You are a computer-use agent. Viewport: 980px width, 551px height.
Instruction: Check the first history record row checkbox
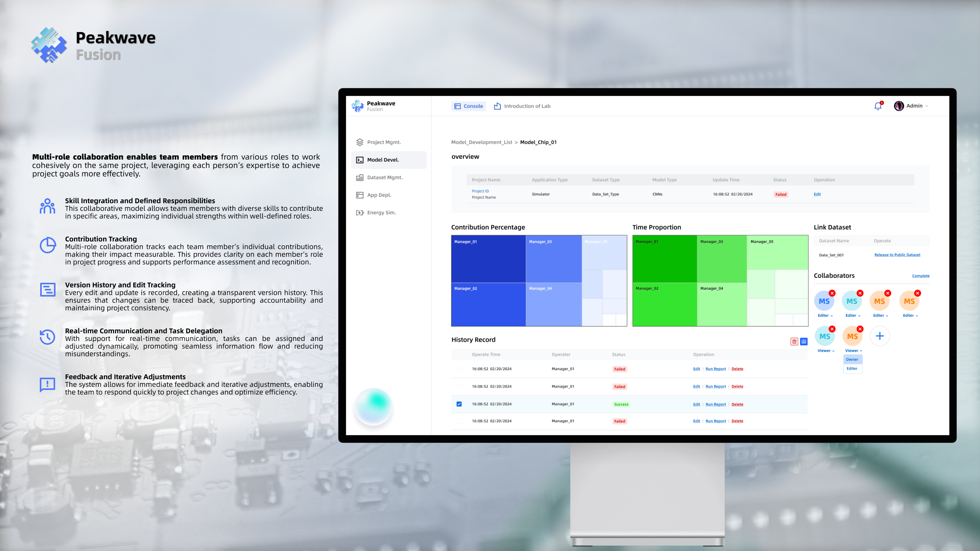pos(459,369)
